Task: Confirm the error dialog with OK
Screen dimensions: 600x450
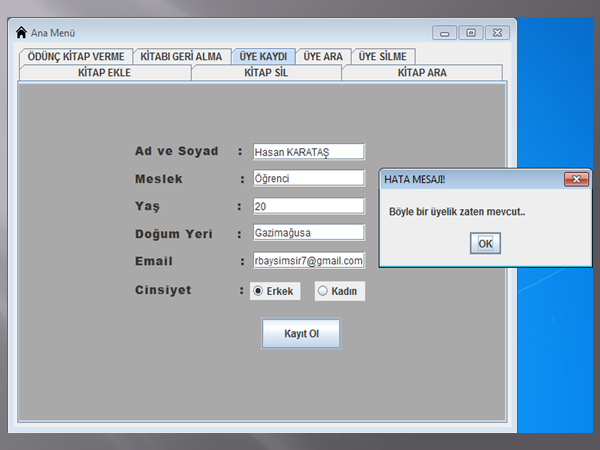Action: [x=485, y=243]
